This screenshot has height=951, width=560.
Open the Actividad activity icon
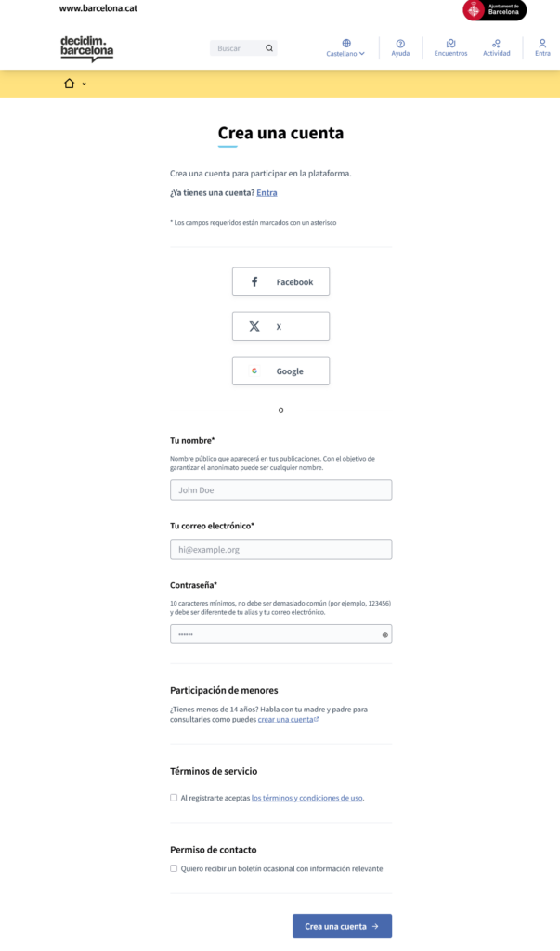click(x=497, y=44)
